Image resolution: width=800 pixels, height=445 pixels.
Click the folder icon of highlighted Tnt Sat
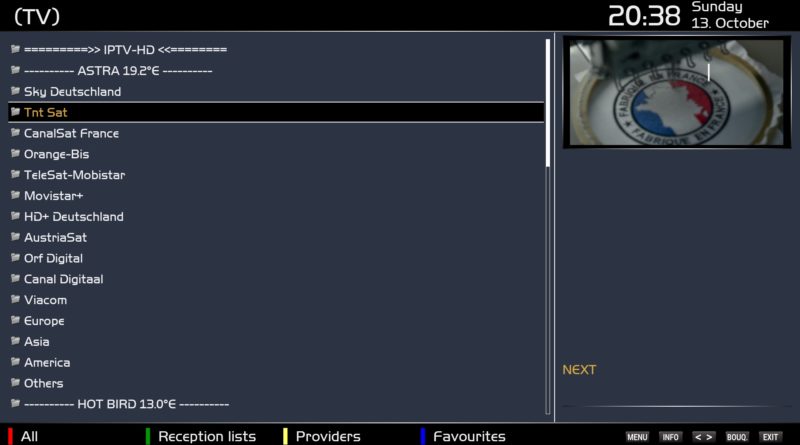[x=15, y=112]
